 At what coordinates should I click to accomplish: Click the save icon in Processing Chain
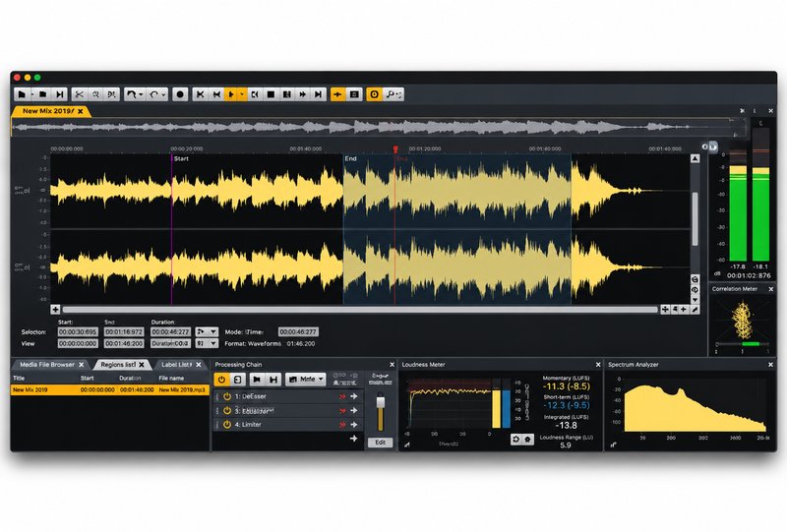coord(273,380)
